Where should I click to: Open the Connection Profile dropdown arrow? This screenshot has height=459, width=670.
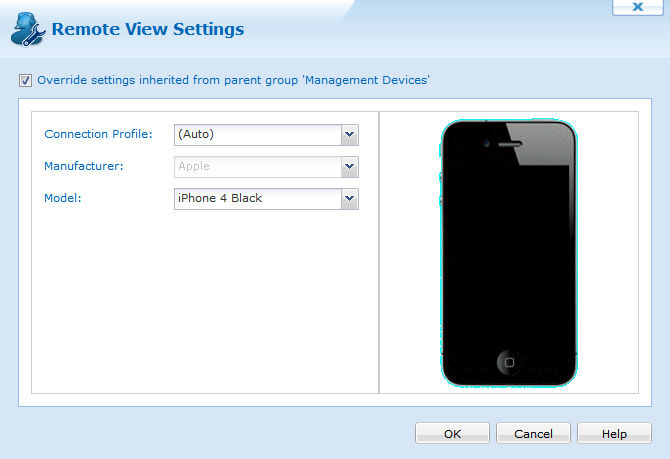[x=350, y=135]
